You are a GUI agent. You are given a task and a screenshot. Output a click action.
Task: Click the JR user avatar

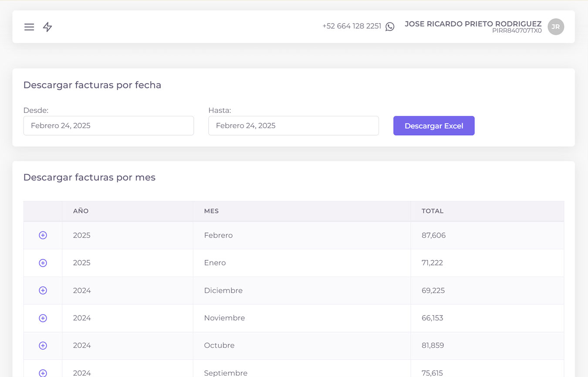(556, 27)
